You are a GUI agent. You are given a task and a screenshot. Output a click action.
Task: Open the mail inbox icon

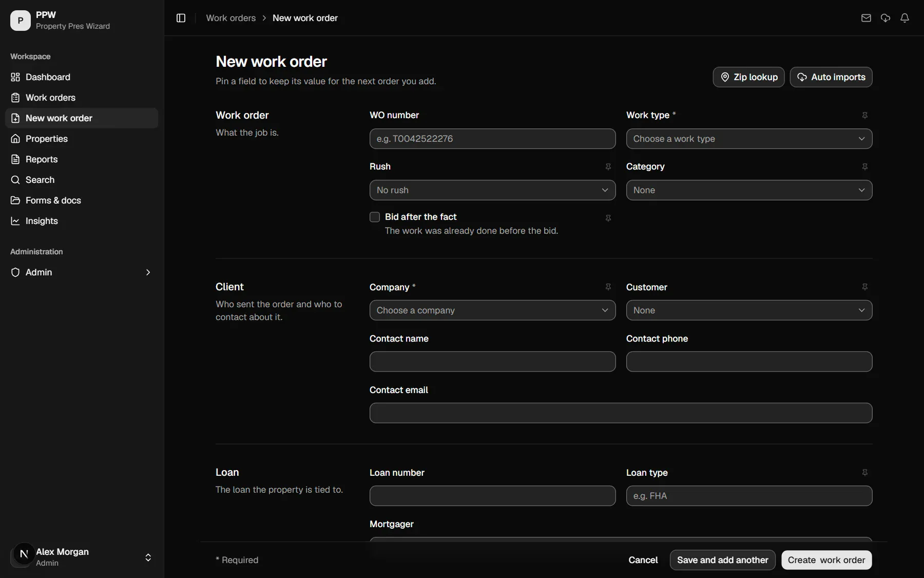866,18
